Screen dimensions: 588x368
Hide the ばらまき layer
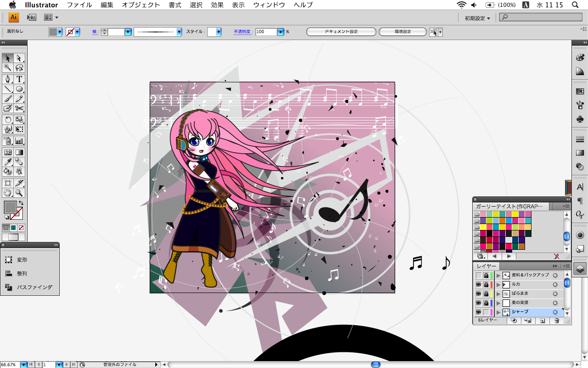coord(478,293)
